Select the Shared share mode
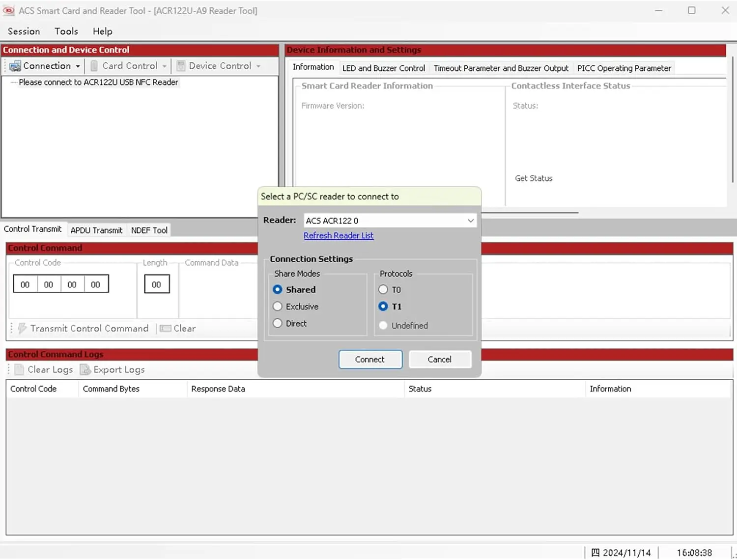Image resolution: width=737 pixels, height=560 pixels. pos(278,290)
